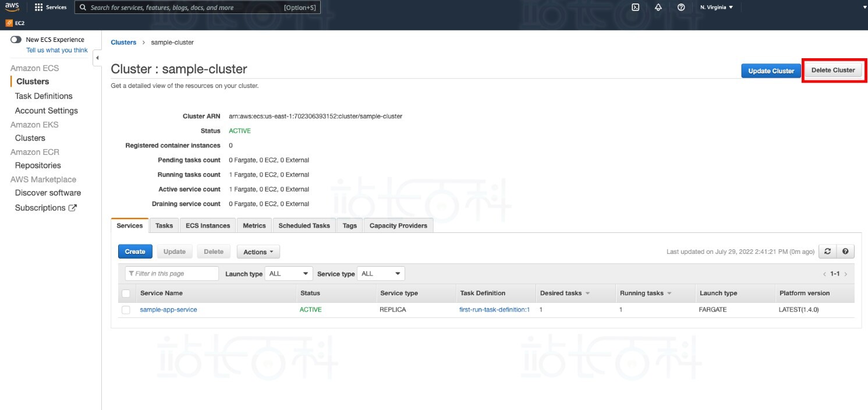Check the sample-app-service row checkbox
Screen dimensions: 868x410
point(126,310)
